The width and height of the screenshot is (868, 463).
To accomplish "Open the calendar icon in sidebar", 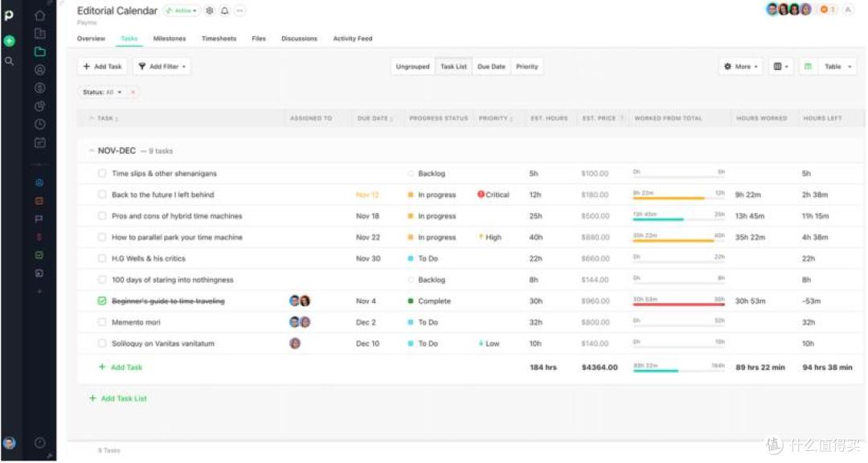I will click(x=40, y=143).
